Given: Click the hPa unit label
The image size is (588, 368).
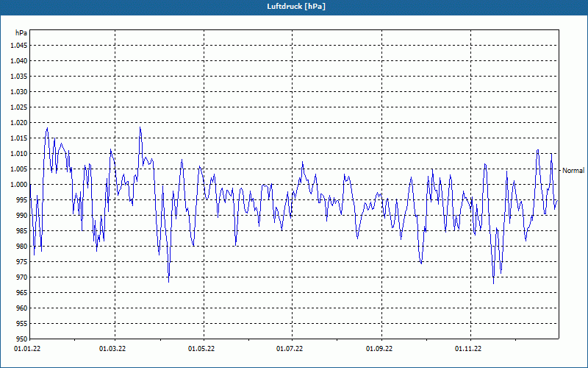Looking at the screenshot, I should click(21, 33).
